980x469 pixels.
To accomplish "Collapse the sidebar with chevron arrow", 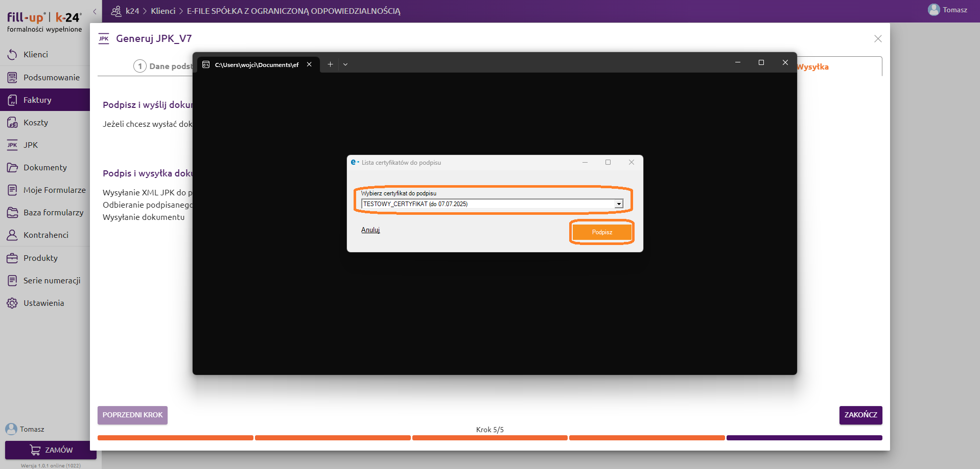I will [95, 11].
